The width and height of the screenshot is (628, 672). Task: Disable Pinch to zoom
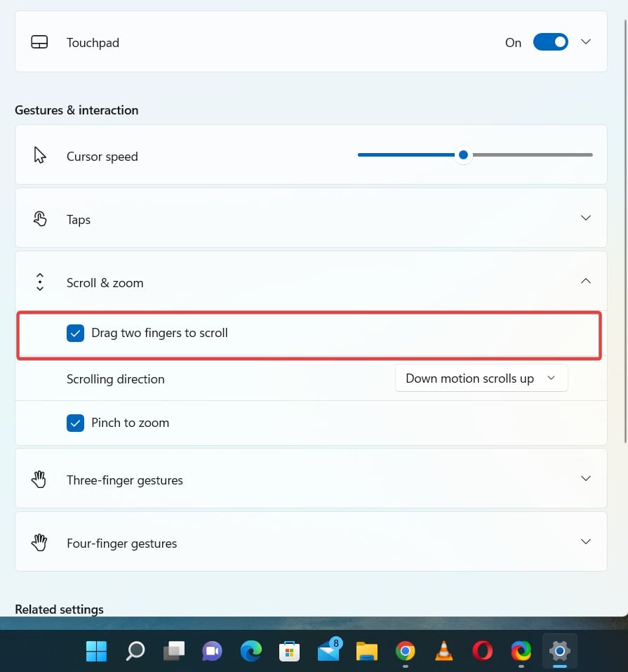pos(75,423)
